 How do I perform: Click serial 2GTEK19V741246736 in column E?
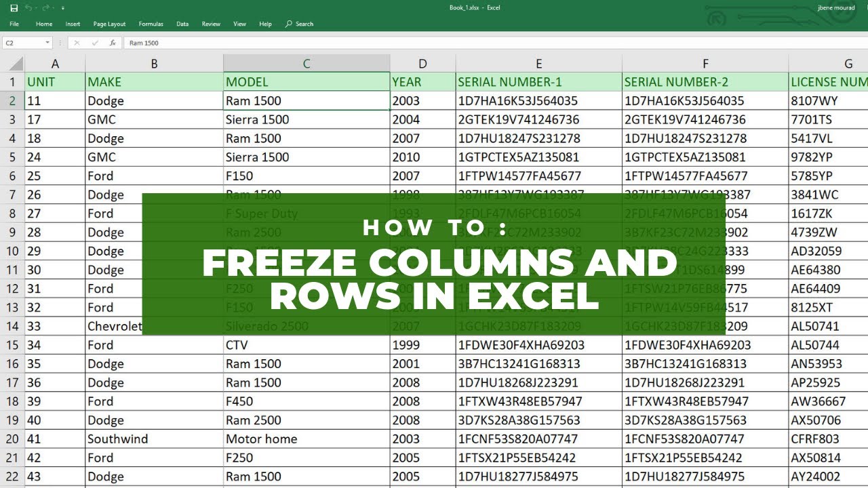click(x=538, y=119)
